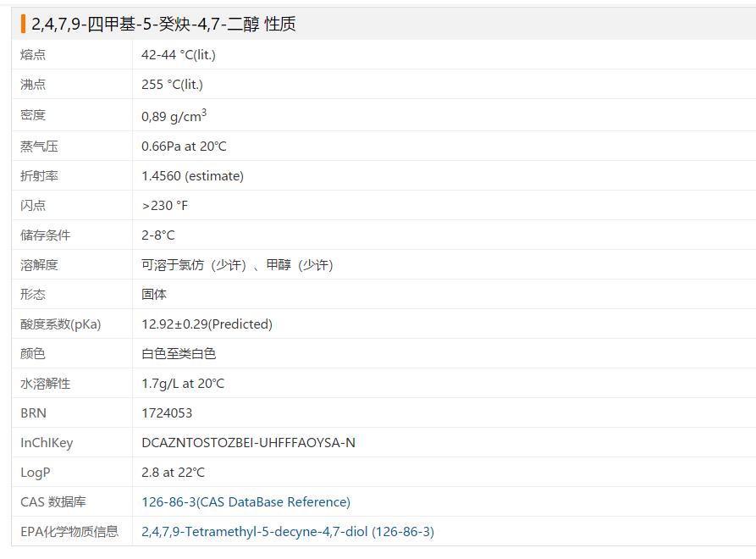Open the 126-86-3 CAS DataBase Reference link
The width and height of the screenshot is (756, 559).
point(246,502)
